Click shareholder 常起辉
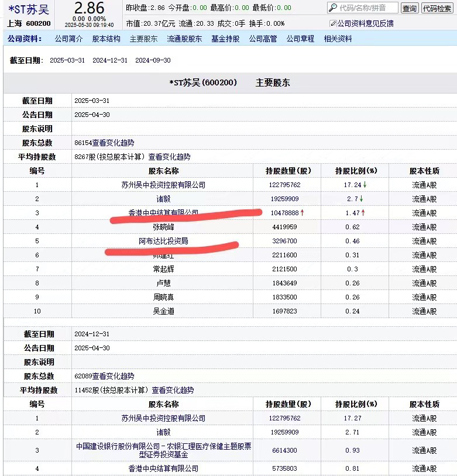Viewport: 457px width, 476px height. pos(163,269)
